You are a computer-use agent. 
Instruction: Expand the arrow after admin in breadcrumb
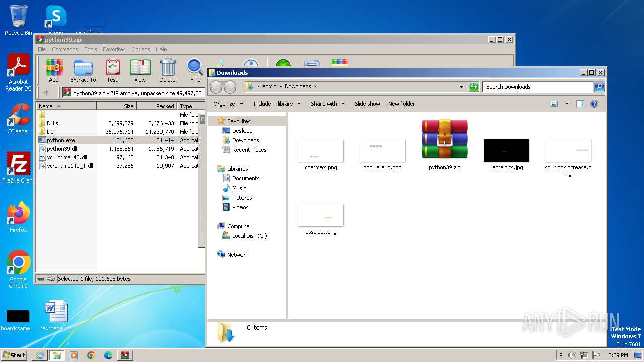coord(281,87)
